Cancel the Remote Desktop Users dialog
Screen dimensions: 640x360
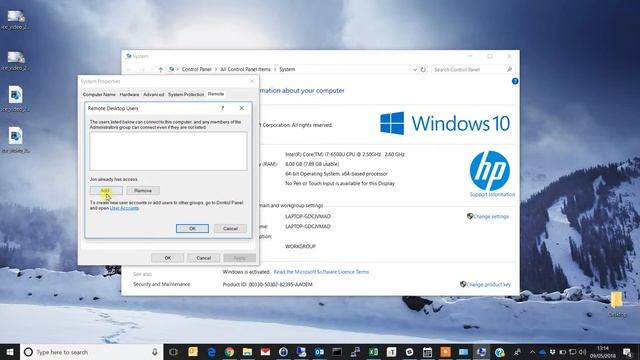pyautogui.click(x=230, y=229)
